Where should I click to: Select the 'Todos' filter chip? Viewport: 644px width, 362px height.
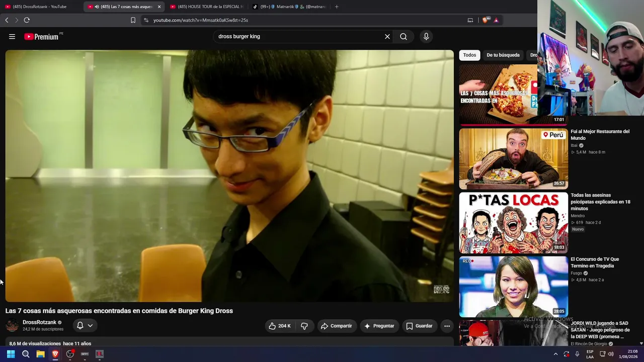pyautogui.click(x=469, y=55)
